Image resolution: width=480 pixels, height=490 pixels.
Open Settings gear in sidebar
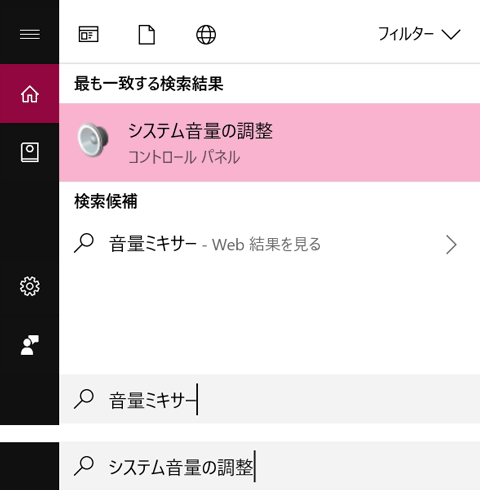click(30, 286)
